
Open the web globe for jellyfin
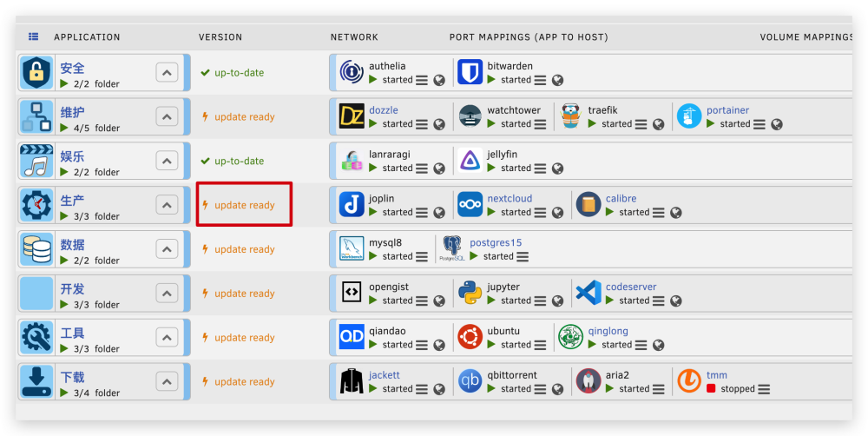tap(557, 168)
